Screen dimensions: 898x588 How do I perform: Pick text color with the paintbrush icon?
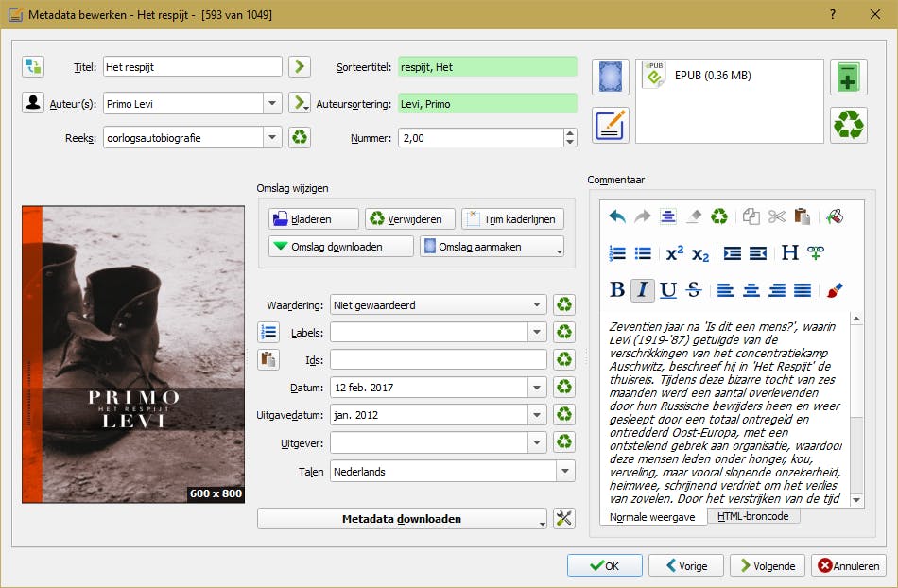[834, 290]
